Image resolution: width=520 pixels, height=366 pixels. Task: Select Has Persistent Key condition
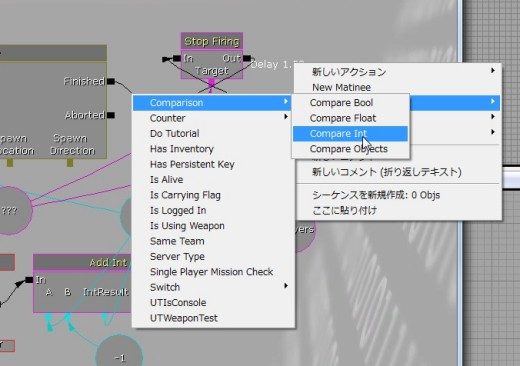[x=213, y=164]
